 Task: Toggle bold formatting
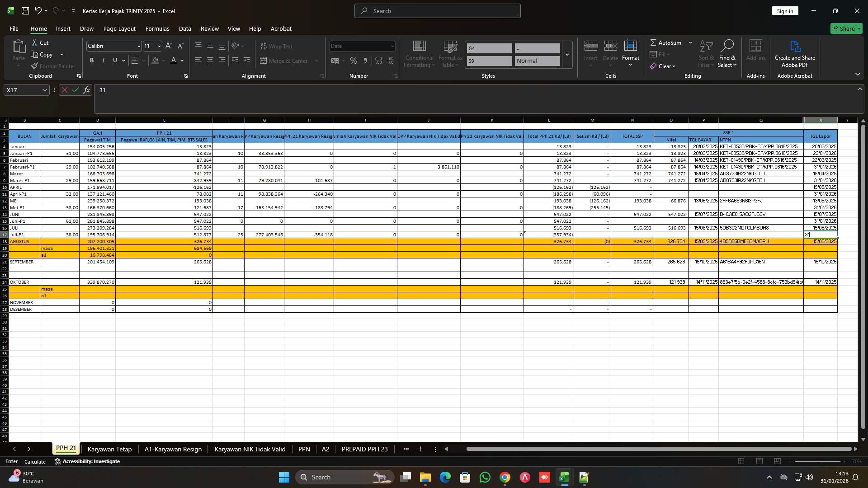tap(92, 60)
